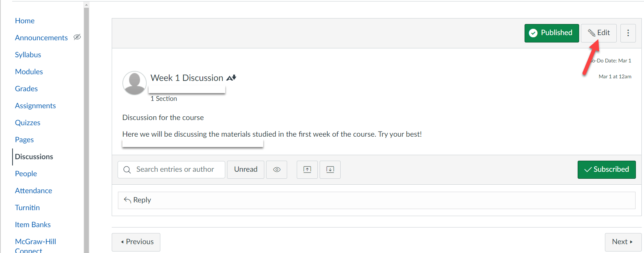This screenshot has height=253, width=644.
Task: Go to the Previous discussion
Action: tap(136, 242)
